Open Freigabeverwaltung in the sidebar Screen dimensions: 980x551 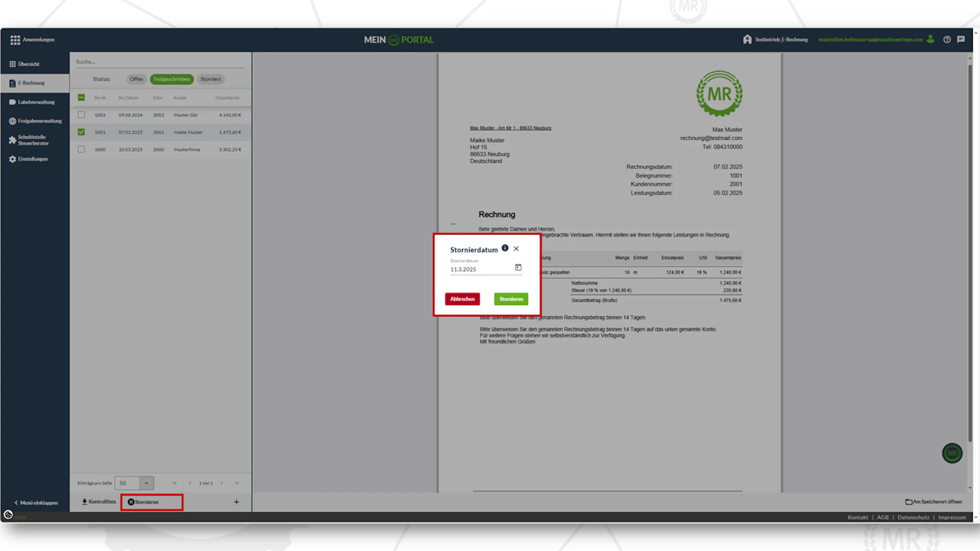[x=35, y=121]
